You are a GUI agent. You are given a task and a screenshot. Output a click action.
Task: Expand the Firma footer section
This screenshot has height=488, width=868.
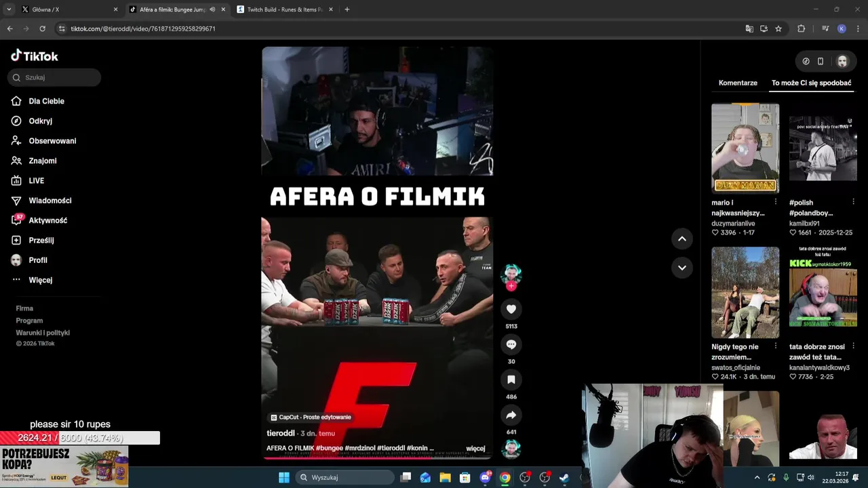[24, 308]
